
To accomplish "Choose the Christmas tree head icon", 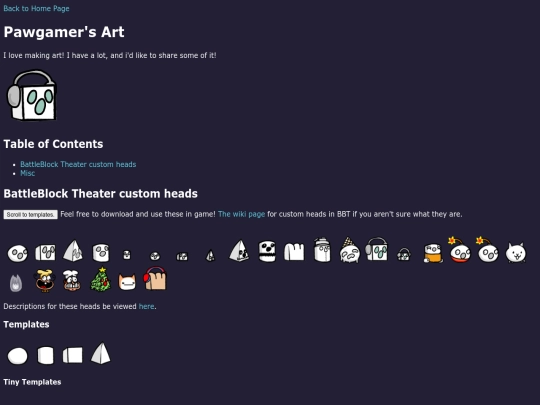I will [100, 279].
